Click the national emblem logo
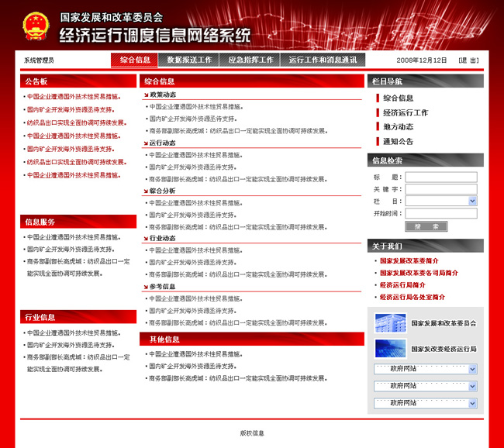This screenshot has height=448, width=504. (36, 26)
